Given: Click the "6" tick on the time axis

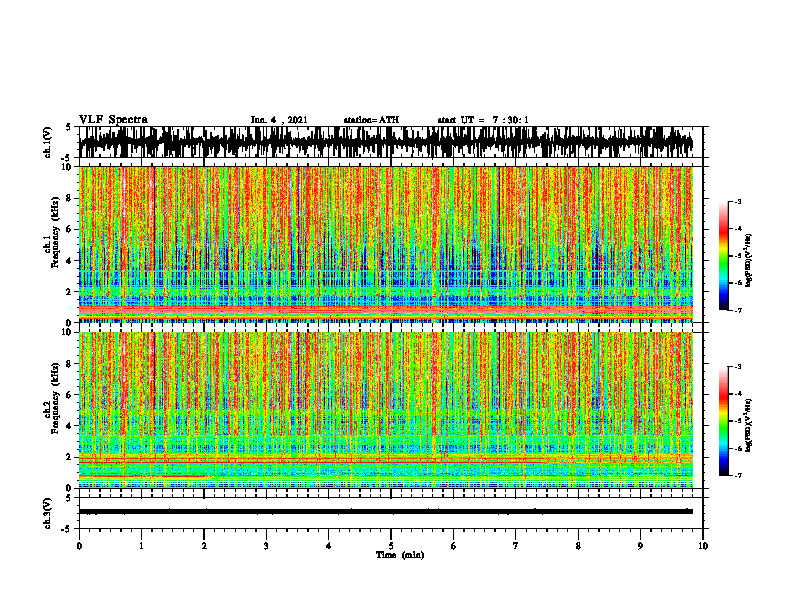Looking at the screenshot, I should coord(454,546).
